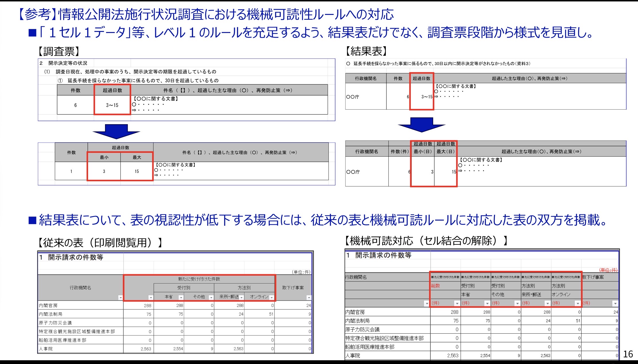Open オンライン filter arrow in 従来の表
This screenshot has width=638, height=364.
click(x=272, y=297)
